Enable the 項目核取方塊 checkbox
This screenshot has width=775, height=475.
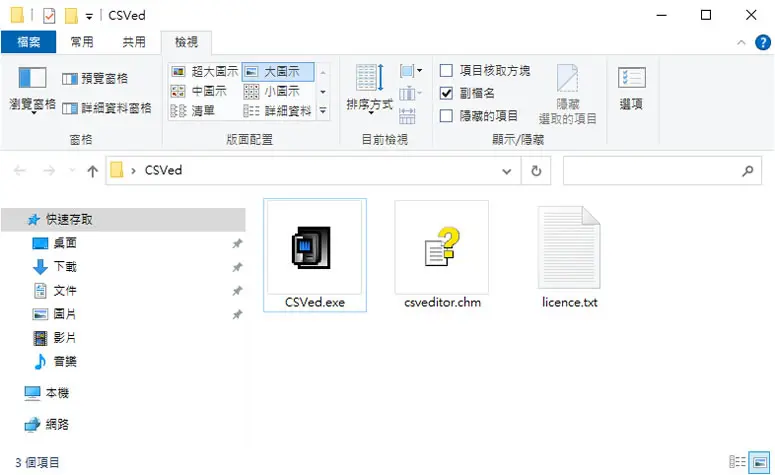click(446, 71)
